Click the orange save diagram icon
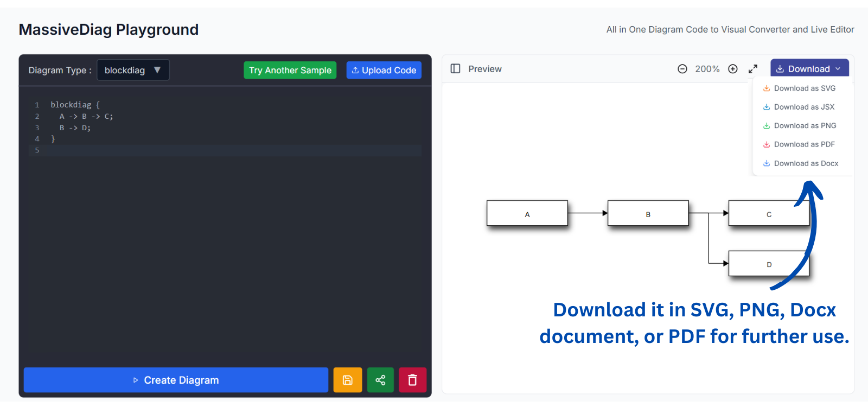The image size is (868, 407). (347, 380)
